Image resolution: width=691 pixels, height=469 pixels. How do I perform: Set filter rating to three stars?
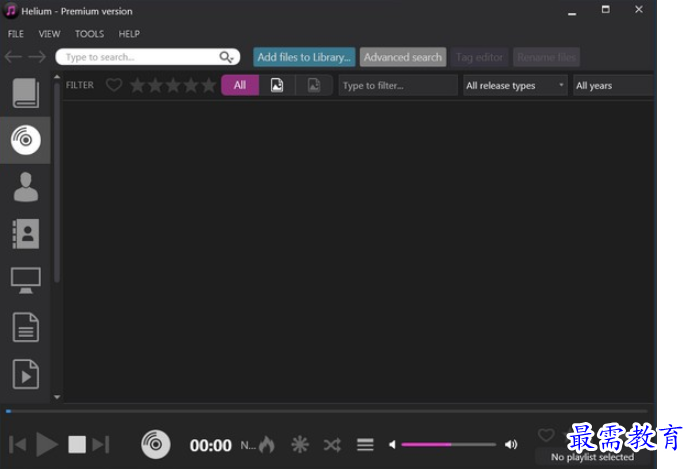(x=173, y=85)
